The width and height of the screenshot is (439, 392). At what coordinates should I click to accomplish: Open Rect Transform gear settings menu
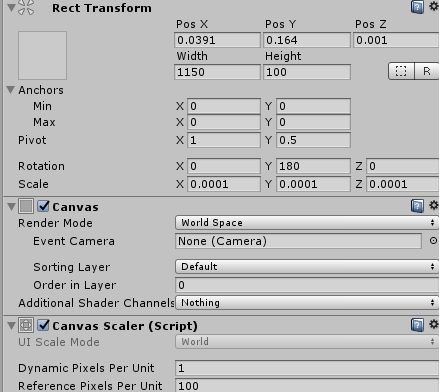434,6
